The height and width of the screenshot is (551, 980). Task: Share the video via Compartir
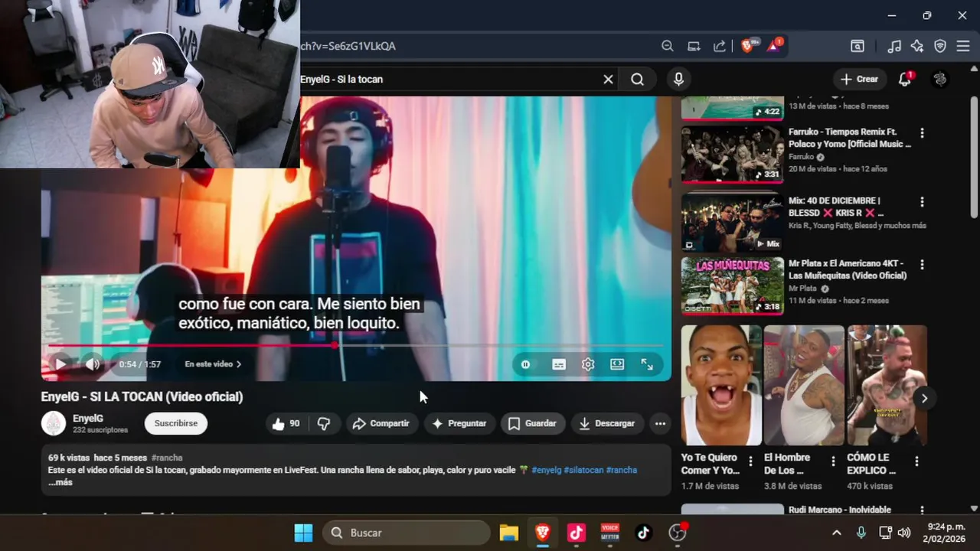coord(381,423)
